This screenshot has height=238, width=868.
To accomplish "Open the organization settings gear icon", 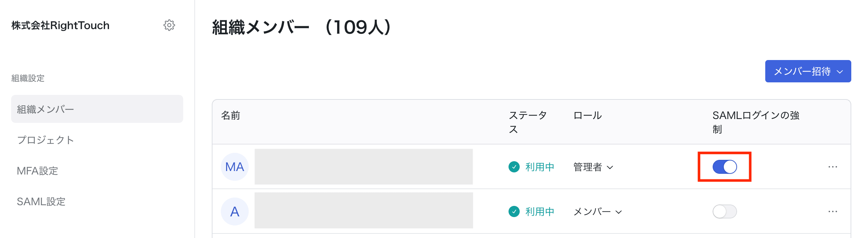I will coord(169,25).
